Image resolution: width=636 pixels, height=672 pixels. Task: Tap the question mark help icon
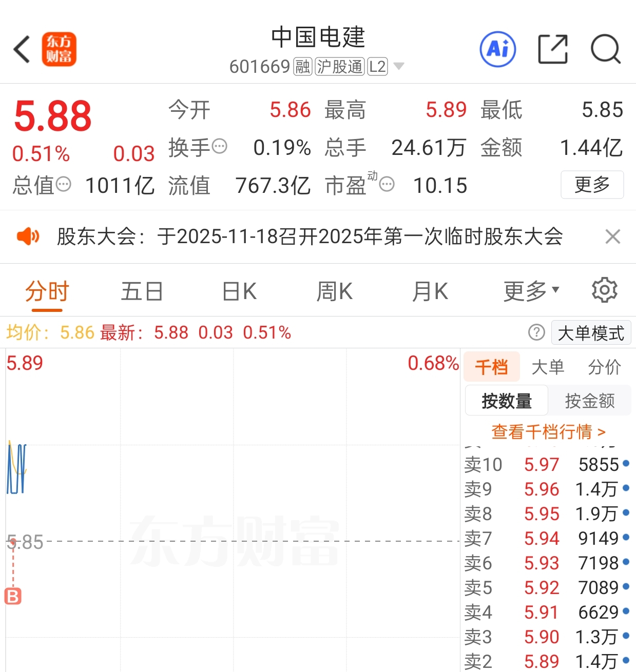click(536, 332)
